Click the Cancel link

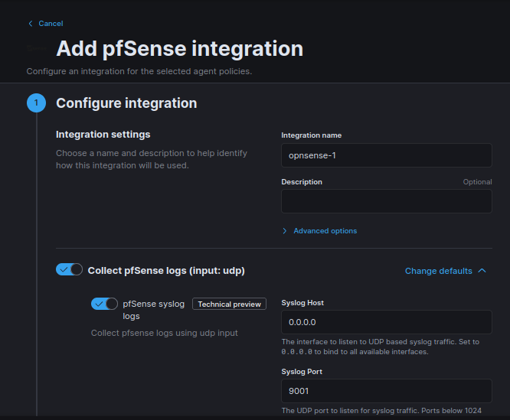click(51, 24)
